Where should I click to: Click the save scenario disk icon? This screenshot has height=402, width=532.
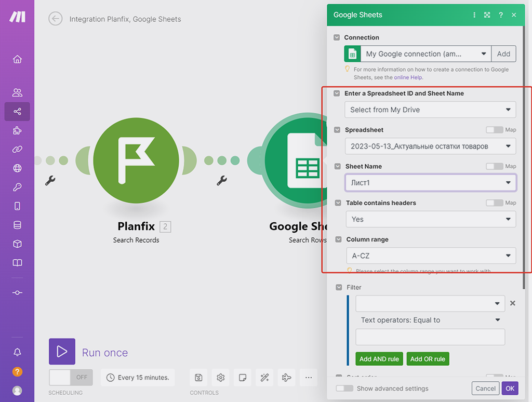[198, 378]
